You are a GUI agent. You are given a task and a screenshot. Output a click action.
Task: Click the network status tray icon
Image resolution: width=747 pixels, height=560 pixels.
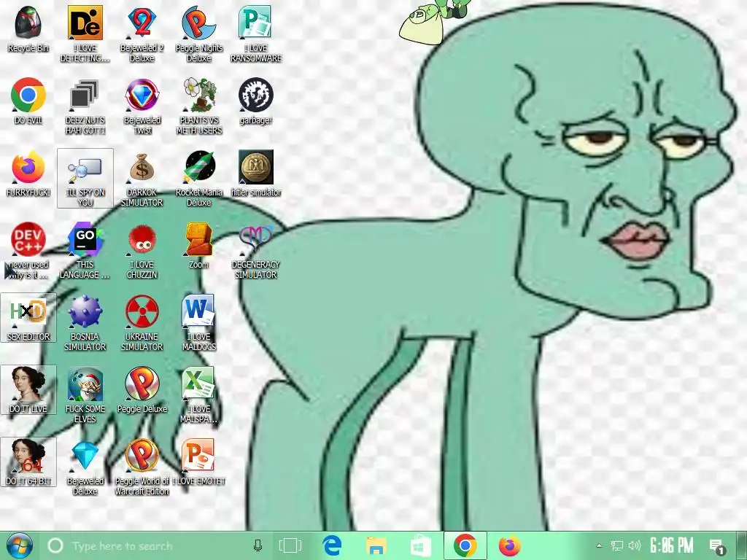[x=617, y=545]
